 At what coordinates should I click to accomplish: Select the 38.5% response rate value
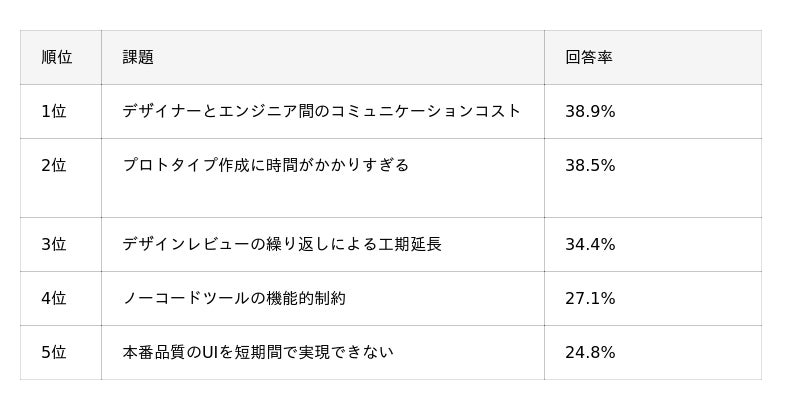pos(590,165)
